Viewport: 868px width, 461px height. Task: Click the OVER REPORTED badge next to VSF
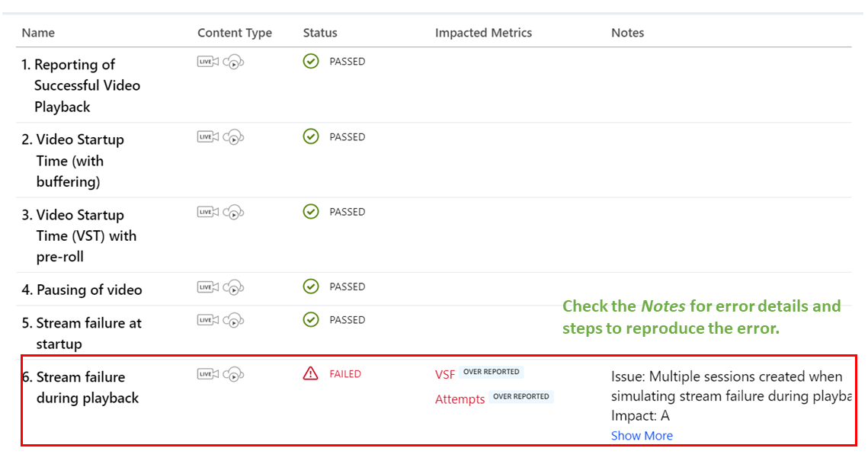(x=492, y=372)
